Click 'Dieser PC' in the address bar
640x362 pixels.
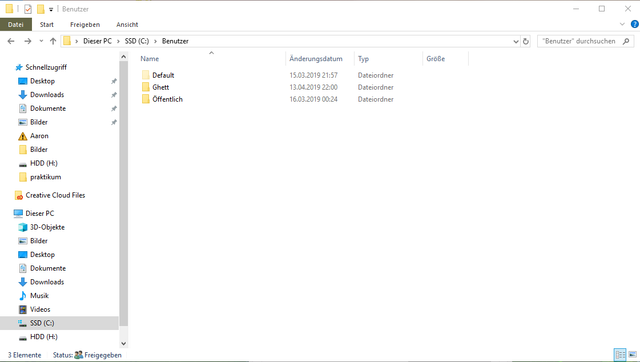tap(97, 41)
